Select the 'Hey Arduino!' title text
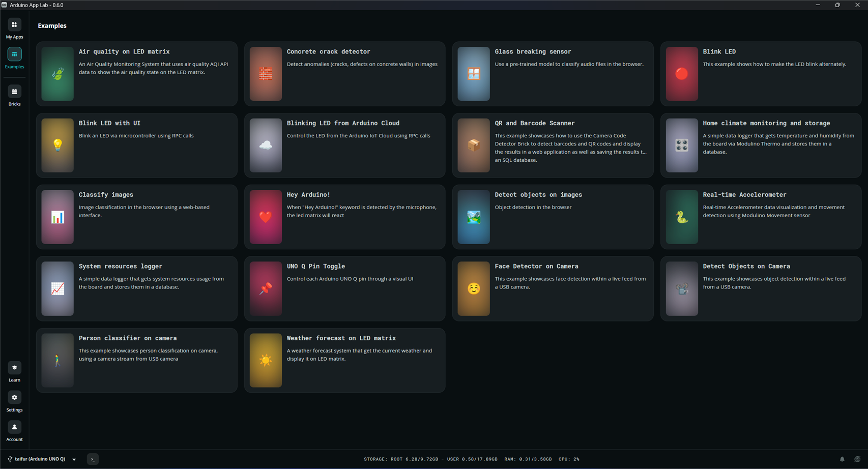 [308, 195]
